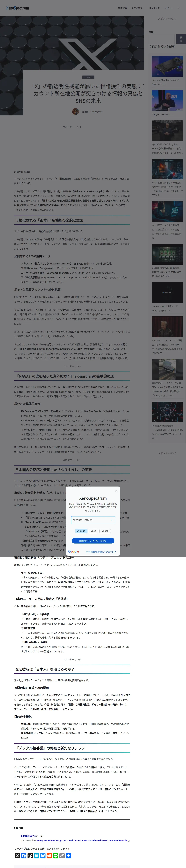Open the Baidu robotaxi accident article thumbnail
186x868 pixels.
pyautogui.click(x=167, y=369)
